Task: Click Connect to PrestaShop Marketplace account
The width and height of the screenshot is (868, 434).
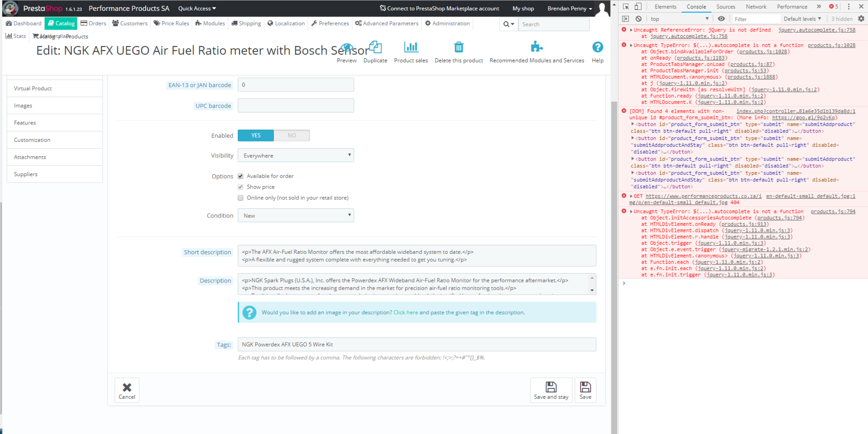Action: tap(439, 9)
